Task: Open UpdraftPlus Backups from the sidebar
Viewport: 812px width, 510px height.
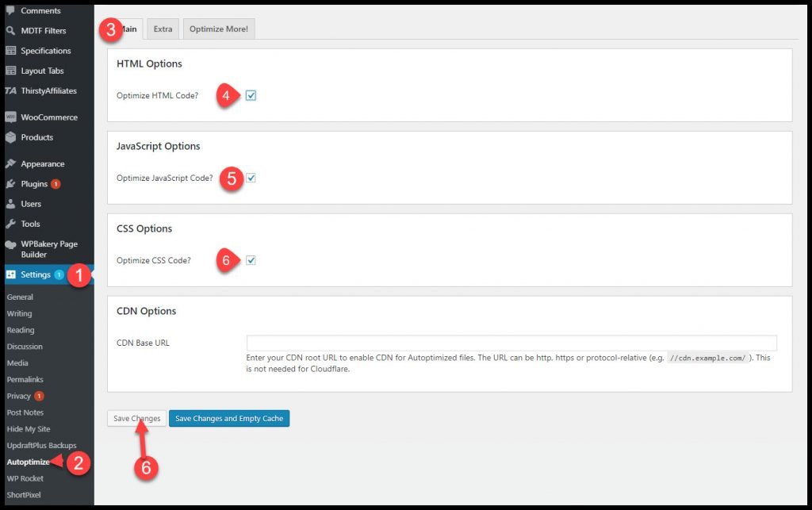Action: (41, 446)
